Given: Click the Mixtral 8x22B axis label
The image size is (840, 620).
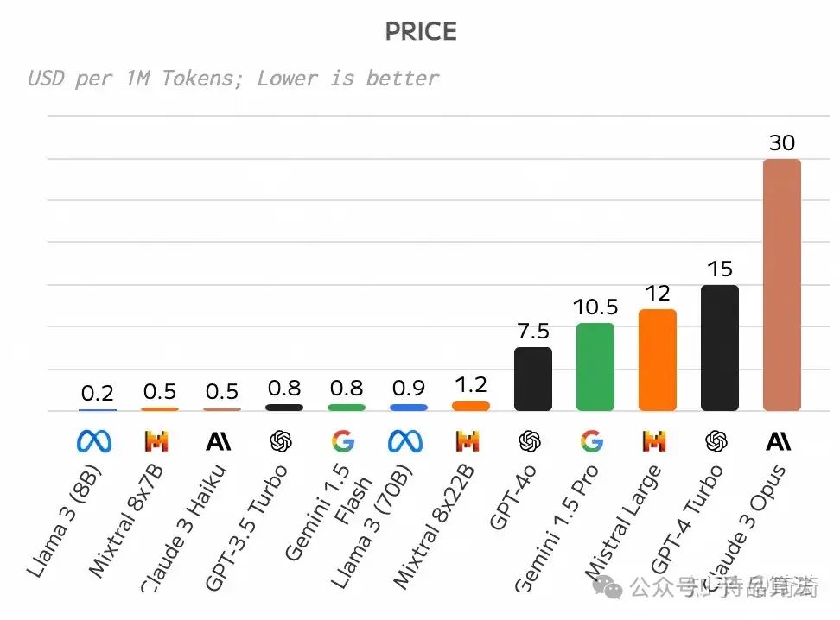Looking at the screenshot, I should click(x=436, y=528).
